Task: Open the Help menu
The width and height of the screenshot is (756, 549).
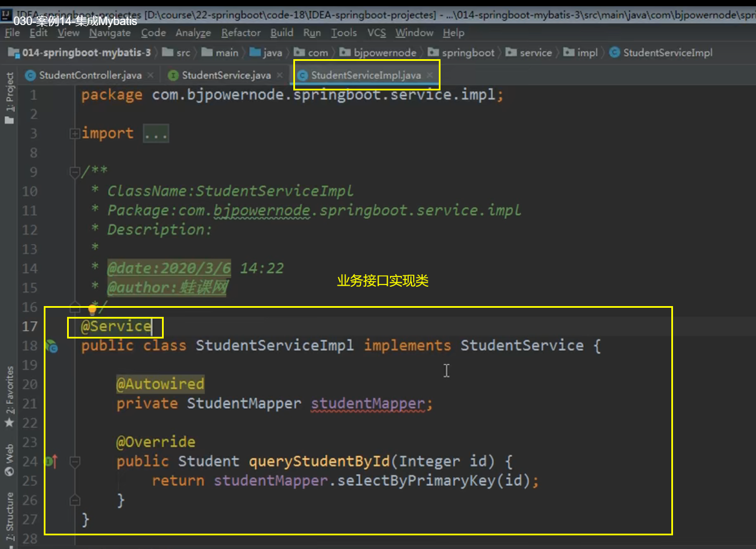Action: tap(454, 32)
